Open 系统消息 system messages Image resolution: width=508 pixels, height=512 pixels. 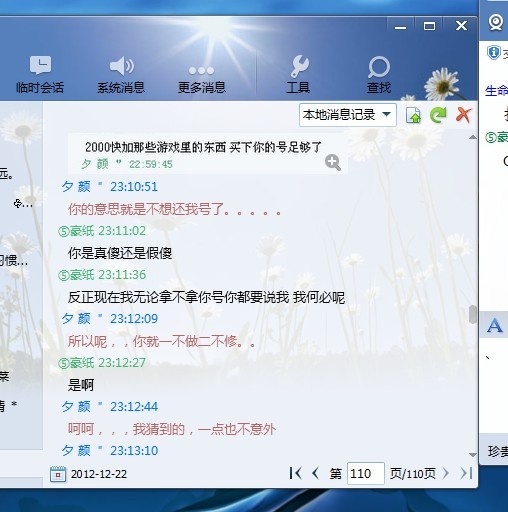pyautogui.click(x=121, y=74)
